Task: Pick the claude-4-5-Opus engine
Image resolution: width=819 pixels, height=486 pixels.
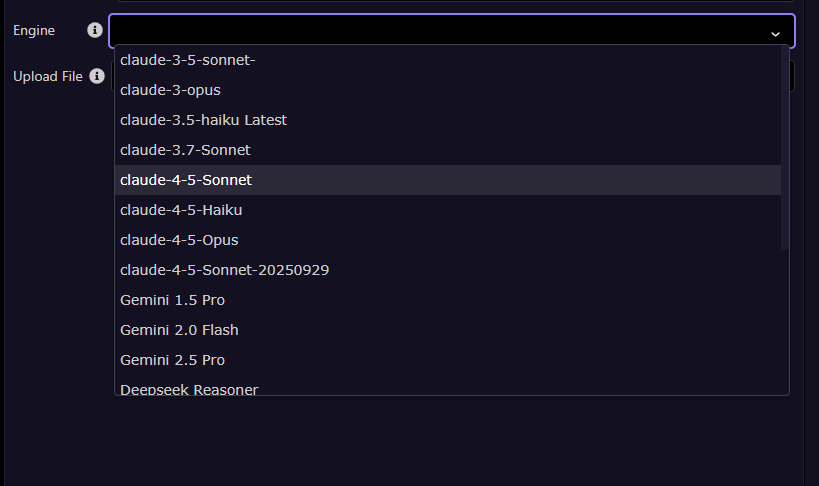Action: [x=179, y=240]
